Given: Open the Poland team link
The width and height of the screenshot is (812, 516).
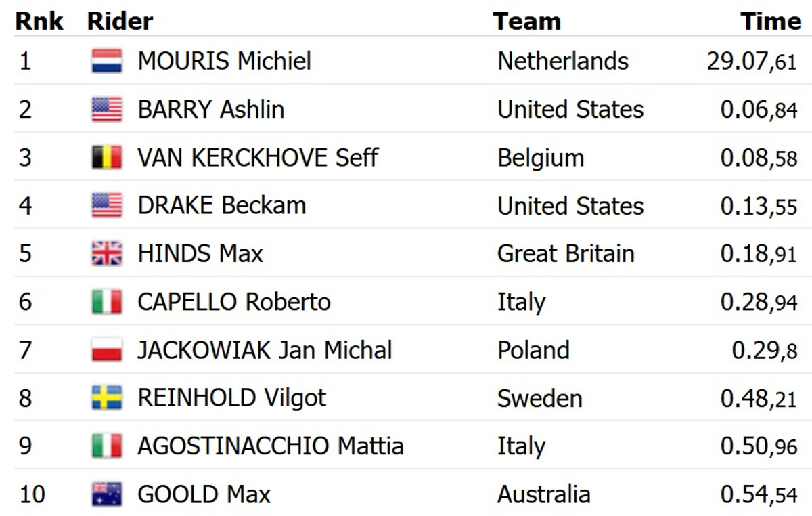Looking at the screenshot, I should [x=533, y=350].
